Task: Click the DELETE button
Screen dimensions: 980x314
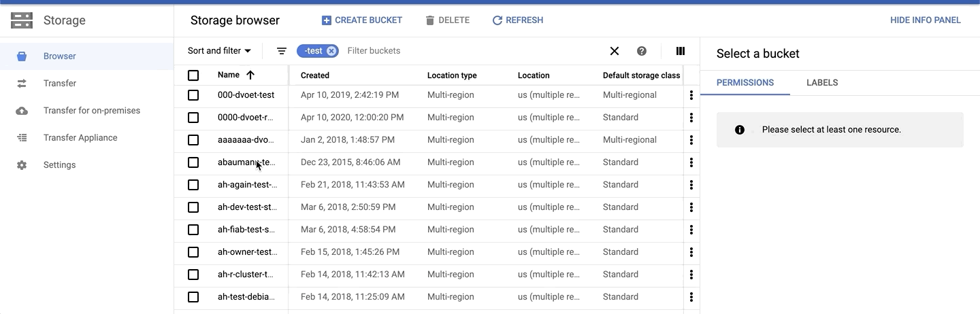Action: (447, 20)
